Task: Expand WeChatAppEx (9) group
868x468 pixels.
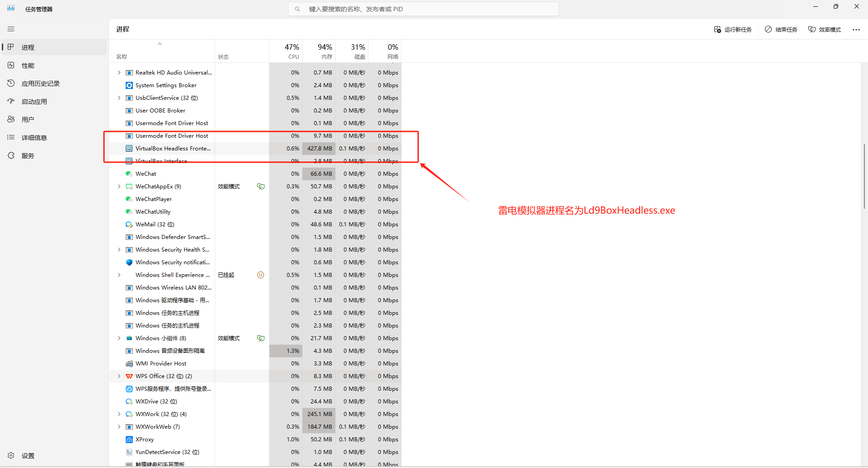Action: (119, 187)
